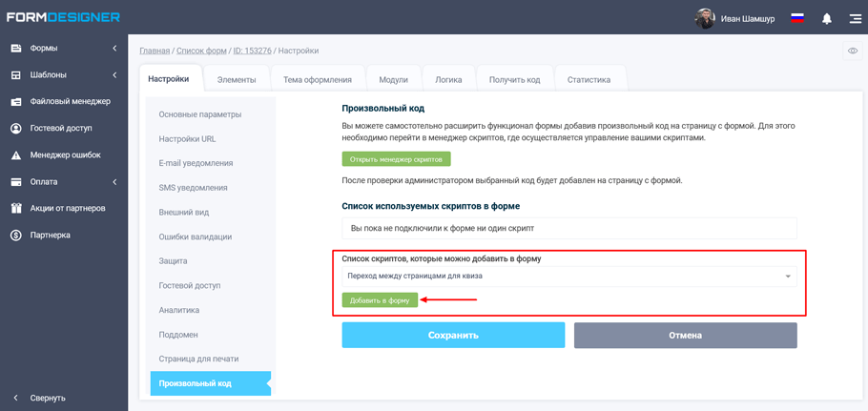The image size is (868, 411).
Task: Click the Добавить в форму button
Action: click(x=380, y=300)
